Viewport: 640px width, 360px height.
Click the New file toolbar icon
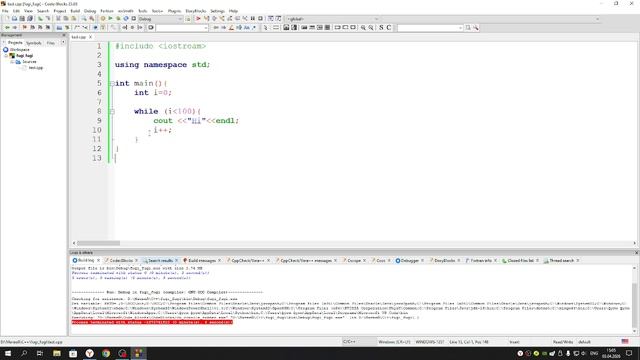coord(7,19)
